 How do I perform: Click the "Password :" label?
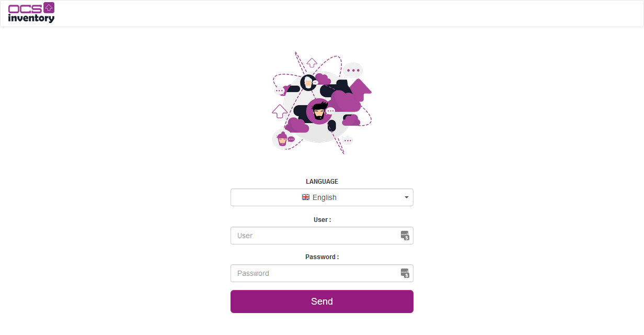pyautogui.click(x=322, y=257)
